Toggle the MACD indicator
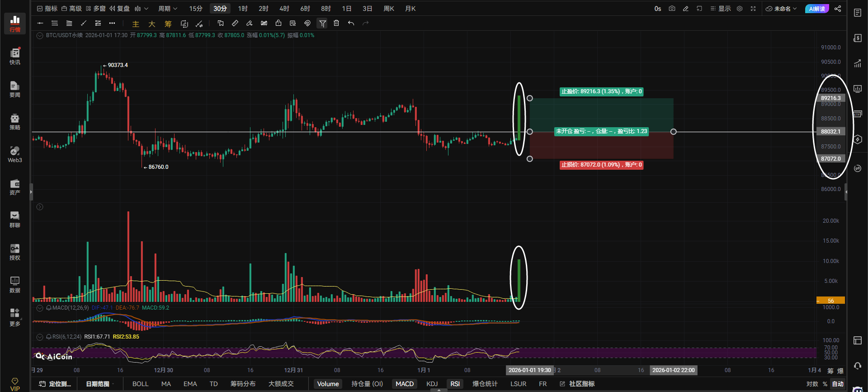Screen dimensions: 868x392 pyautogui.click(x=405, y=384)
